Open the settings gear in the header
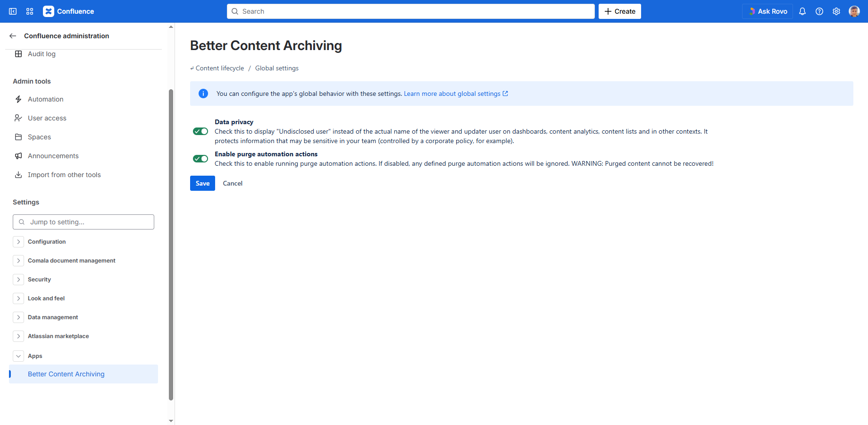This screenshot has height=425, width=868. click(836, 11)
